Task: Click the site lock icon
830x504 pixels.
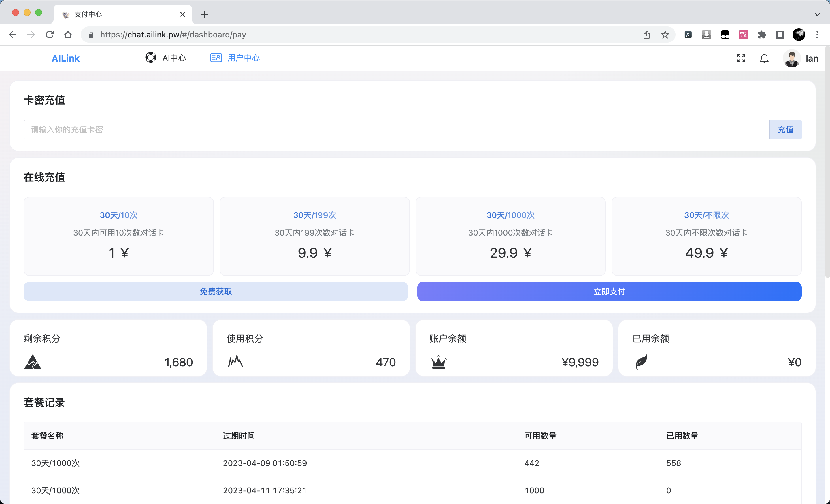Action: coord(91,34)
